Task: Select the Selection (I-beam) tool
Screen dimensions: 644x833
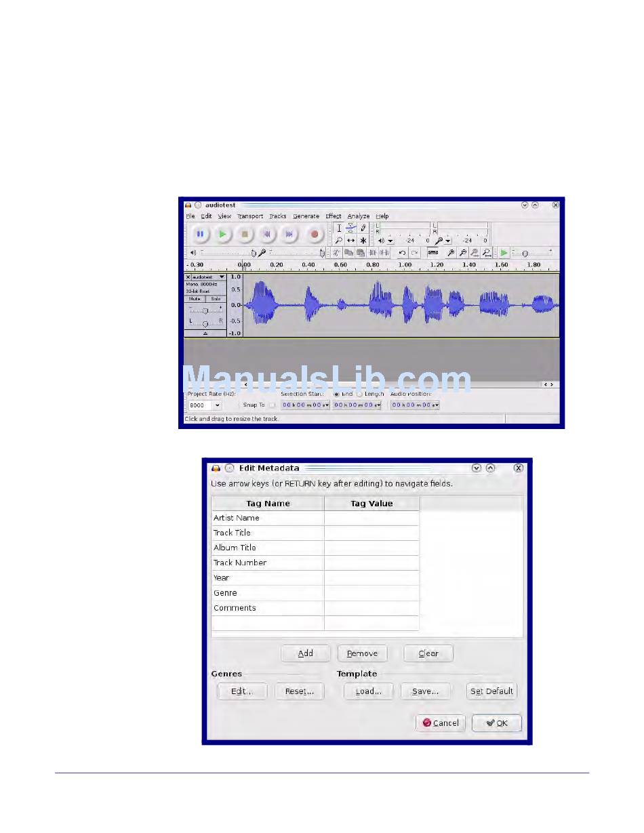Action: 339,228
